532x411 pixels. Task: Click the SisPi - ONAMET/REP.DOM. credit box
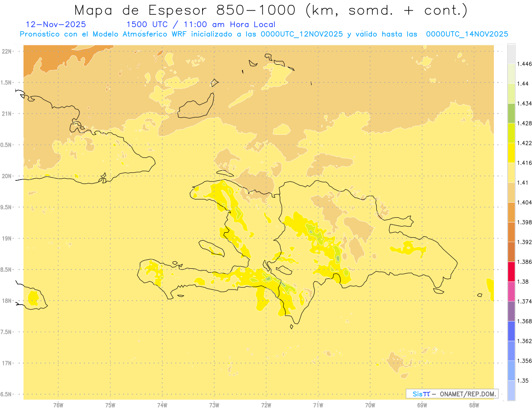coord(452,394)
